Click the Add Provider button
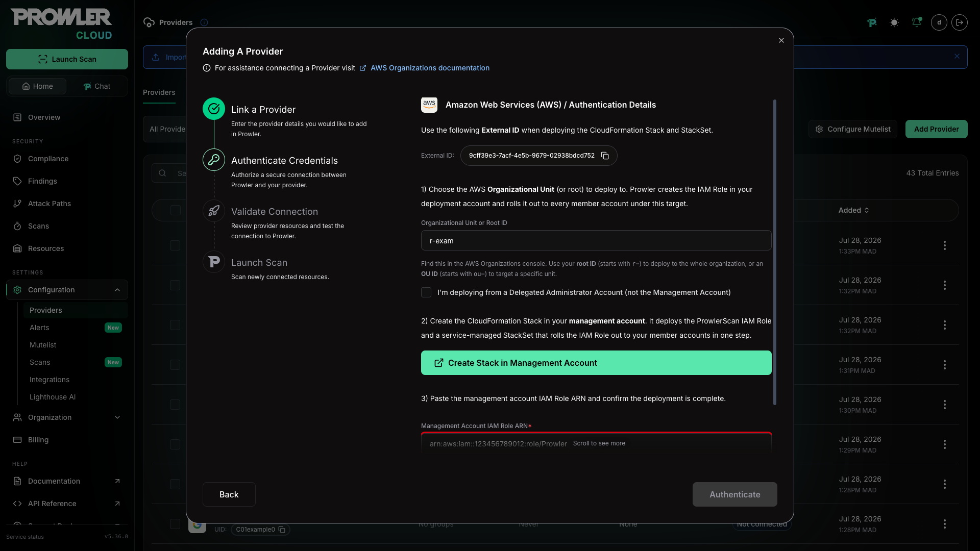Image resolution: width=980 pixels, height=551 pixels. click(937, 129)
